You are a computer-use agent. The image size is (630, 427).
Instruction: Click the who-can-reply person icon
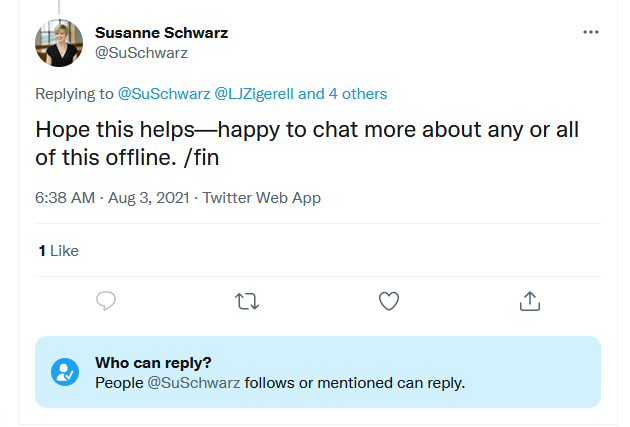65,372
